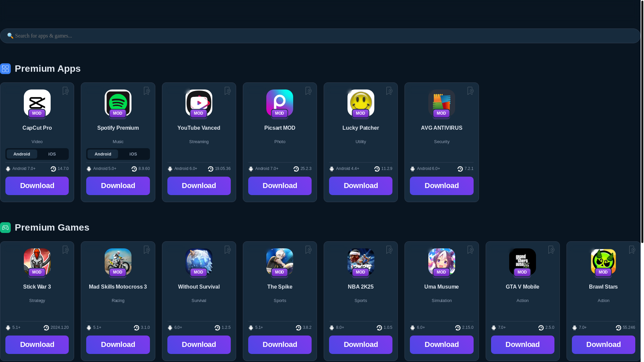Viewport: 644px width, 362px height.
Task: Bookmark GTA V Mobile game
Action: pos(551,250)
